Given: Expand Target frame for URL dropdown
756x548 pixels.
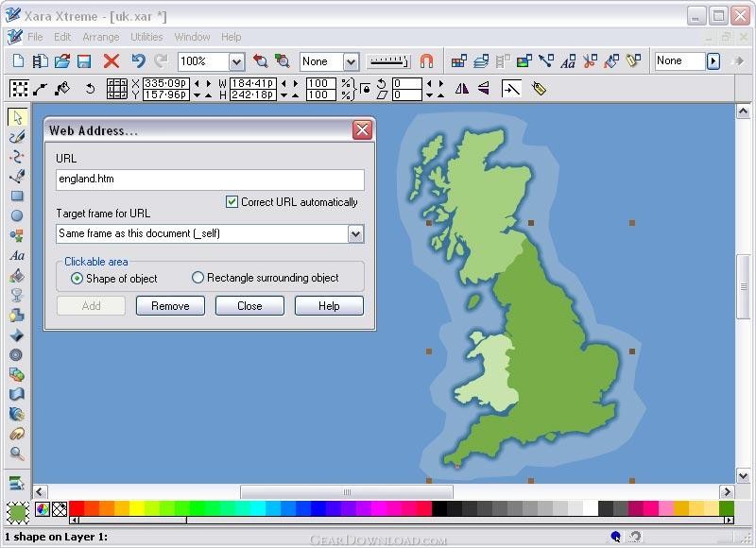Looking at the screenshot, I should [x=356, y=234].
